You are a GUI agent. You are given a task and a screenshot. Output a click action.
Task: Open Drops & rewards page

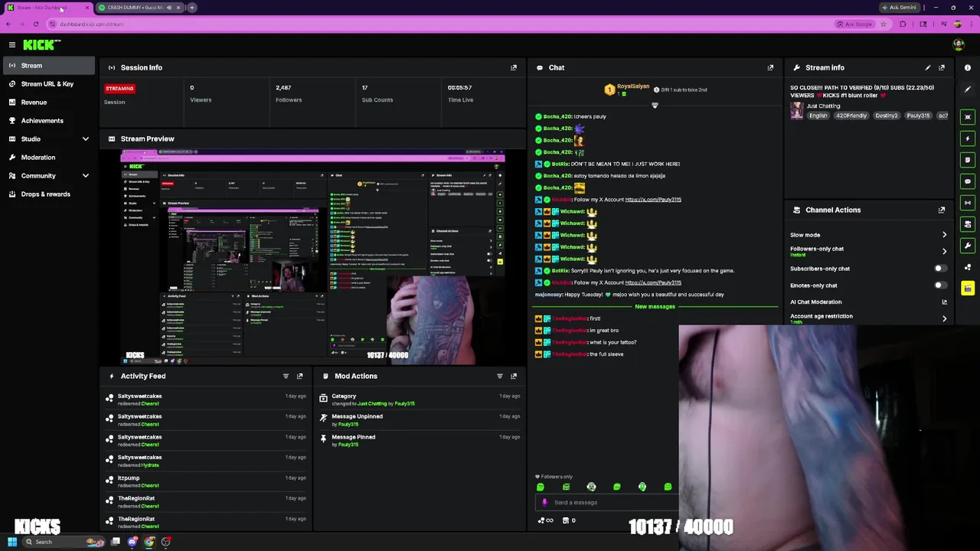coord(47,194)
